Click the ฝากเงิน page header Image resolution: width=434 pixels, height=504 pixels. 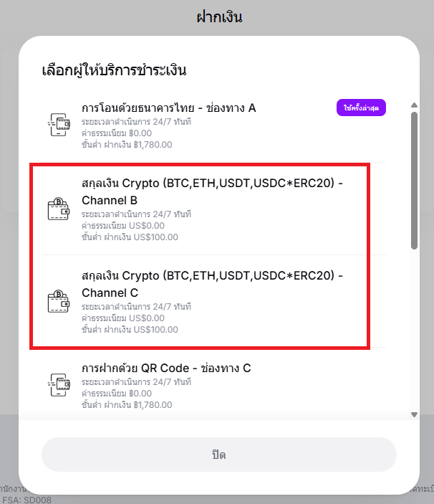coord(218,16)
